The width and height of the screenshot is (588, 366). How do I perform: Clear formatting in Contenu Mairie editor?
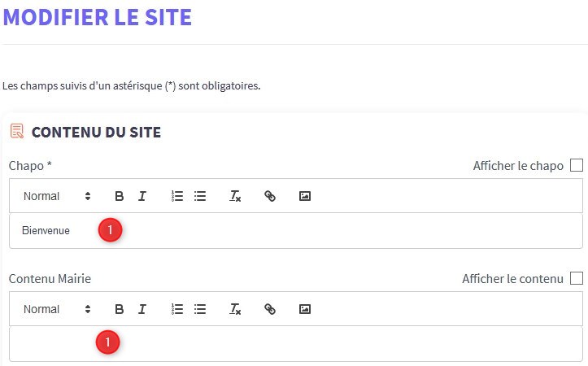click(235, 309)
